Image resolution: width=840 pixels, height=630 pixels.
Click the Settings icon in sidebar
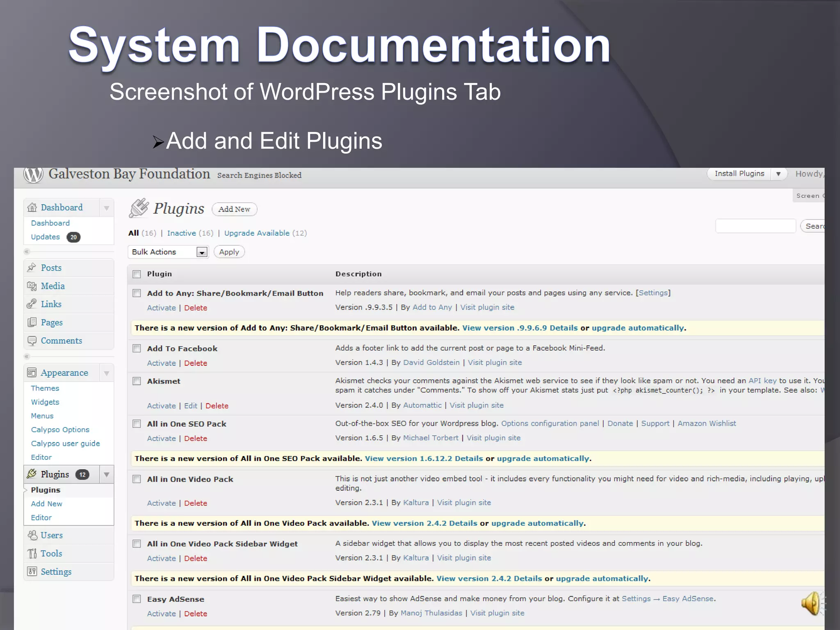32,571
